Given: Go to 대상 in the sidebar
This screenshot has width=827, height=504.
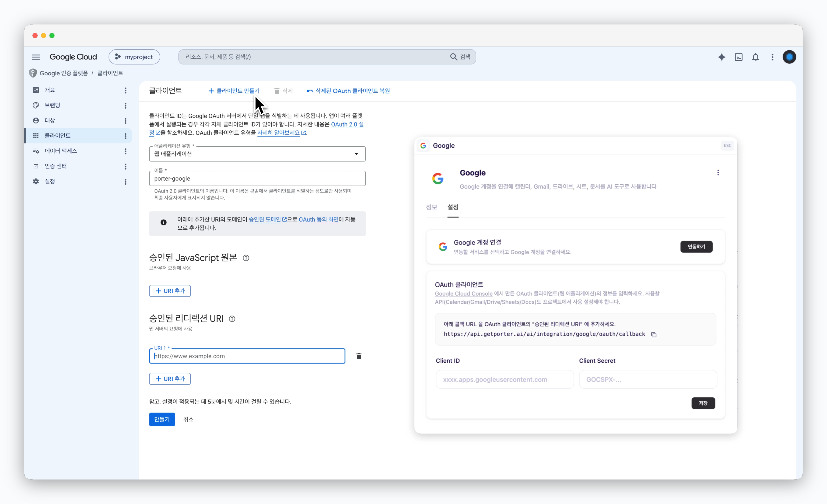Looking at the screenshot, I should (x=50, y=120).
